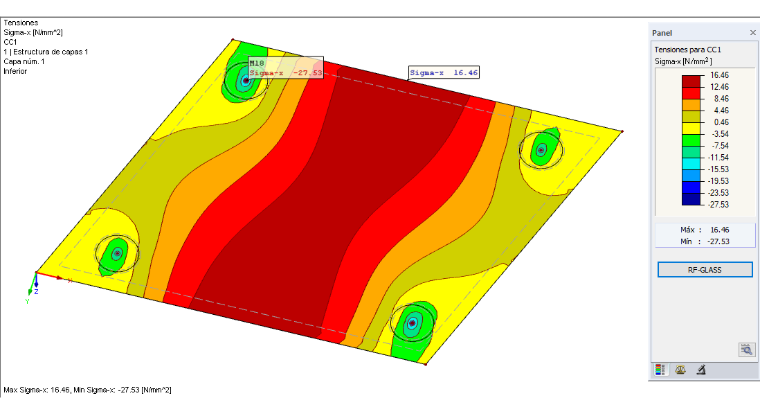Select the yellow 0.46 legend color
The image size is (760, 414).
pyautogui.click(x=691, y=128)
